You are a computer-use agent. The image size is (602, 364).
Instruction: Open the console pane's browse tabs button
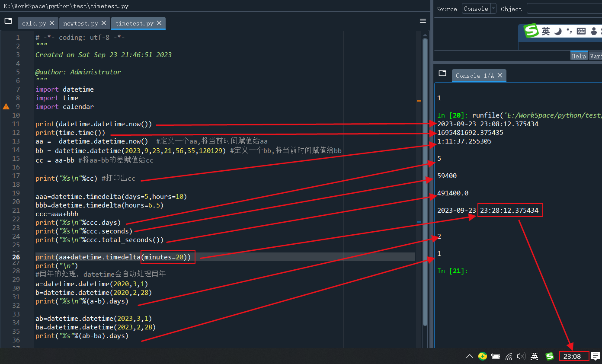point(442,73)
